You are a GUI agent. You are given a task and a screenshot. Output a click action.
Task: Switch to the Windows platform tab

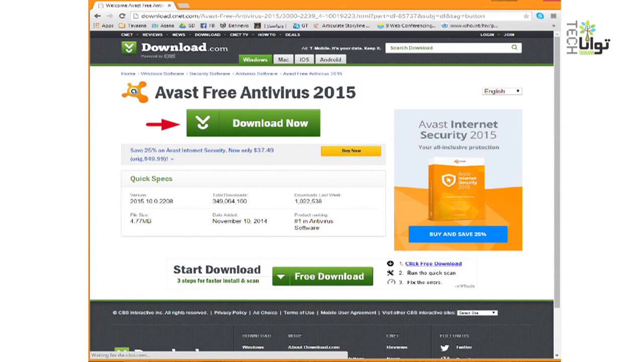[255, 59]
